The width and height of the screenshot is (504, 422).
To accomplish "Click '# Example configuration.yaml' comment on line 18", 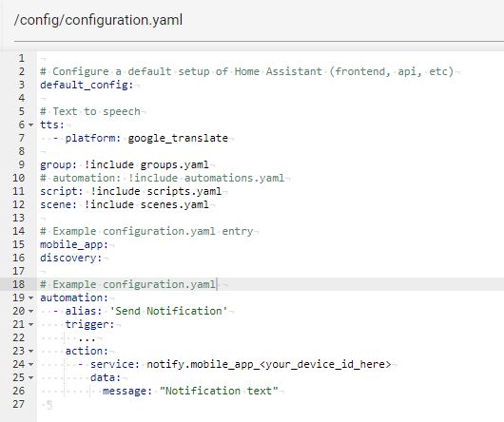I will pos(127,284).
